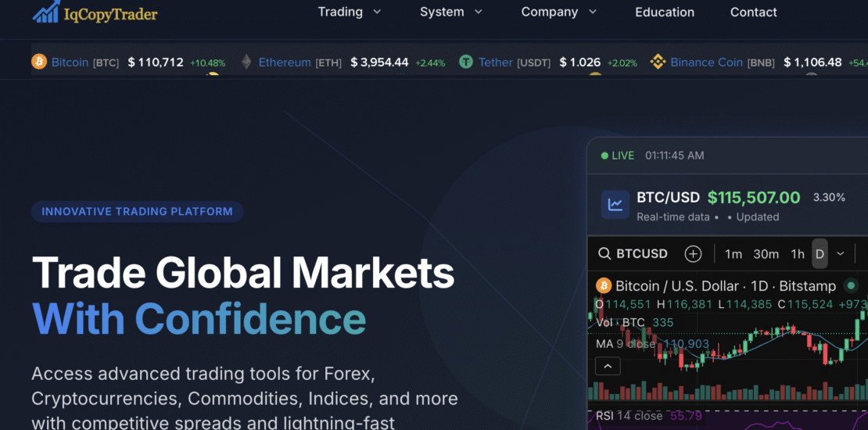The width and height of the screenshot is (868, 430).
Task: Click the Bitcoin coin icon in ticker
Action: click(39, 62)
